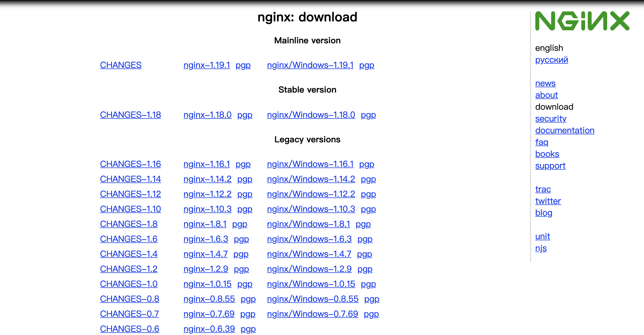Viewport: 644px width, 335px height.
Task: Download legacy nginx-1.16.1 source
Action: (x=207, y=164)
